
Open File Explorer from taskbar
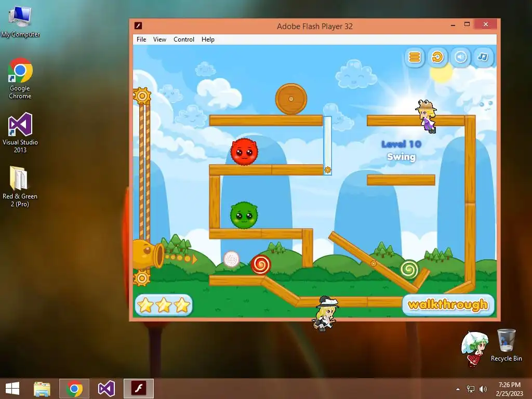pos(42,389)
